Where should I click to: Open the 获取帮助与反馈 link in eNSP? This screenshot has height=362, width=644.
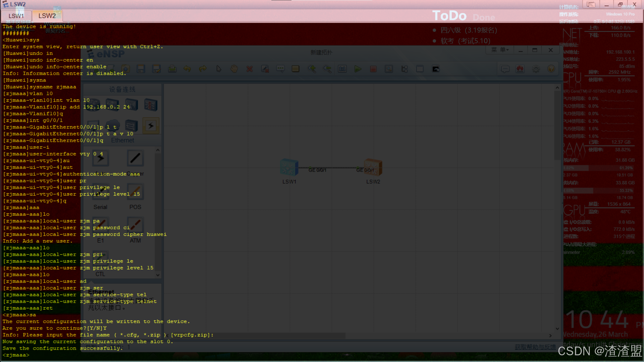[x=535, y=347]
